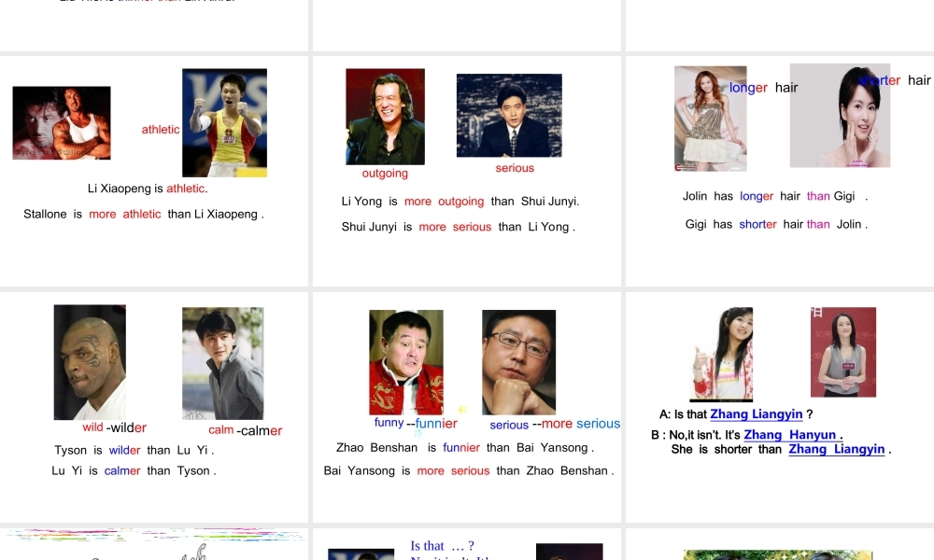Screen dimensions: 934x560
Task: Click the woman with microphone photo
Action: 843,352
